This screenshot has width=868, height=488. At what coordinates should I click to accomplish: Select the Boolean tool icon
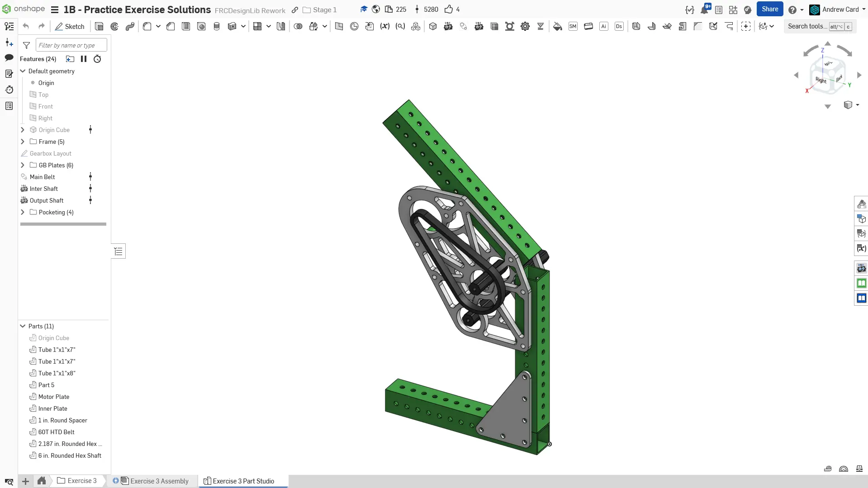tap(298, 27)
